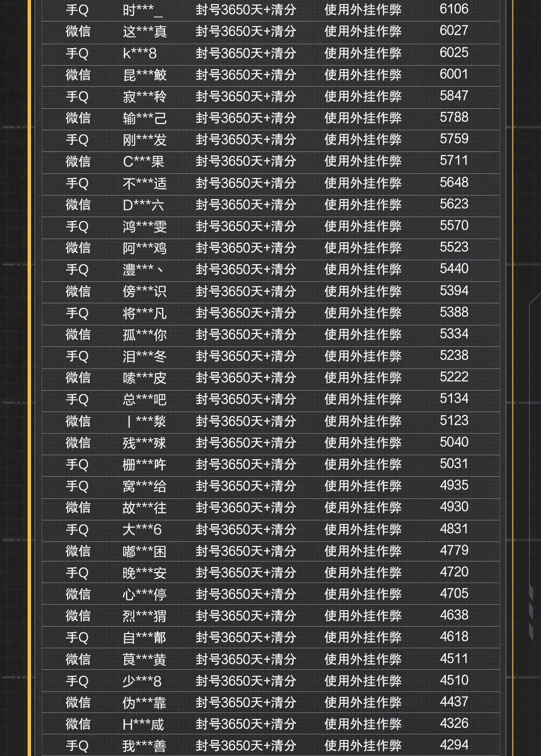This screenshot has width=541, height=756.
Task: Select the username 晚***安
Action: pos(145,573)
